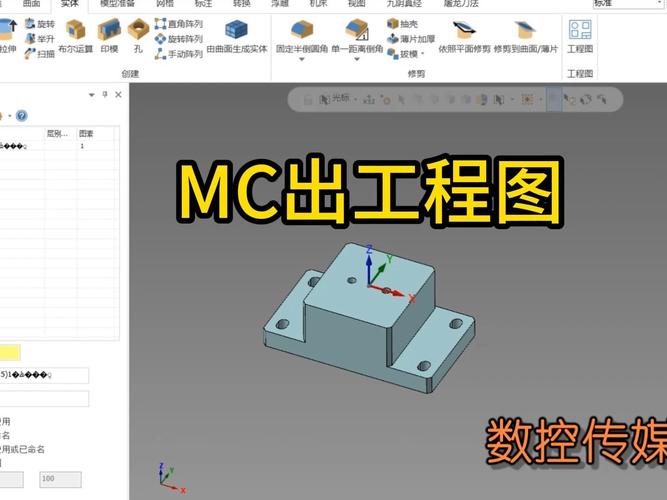Viewport: 667px width, 500px height.
Task: Switch to the 模型准备 ribbon tab
Action: click(117, 4)
